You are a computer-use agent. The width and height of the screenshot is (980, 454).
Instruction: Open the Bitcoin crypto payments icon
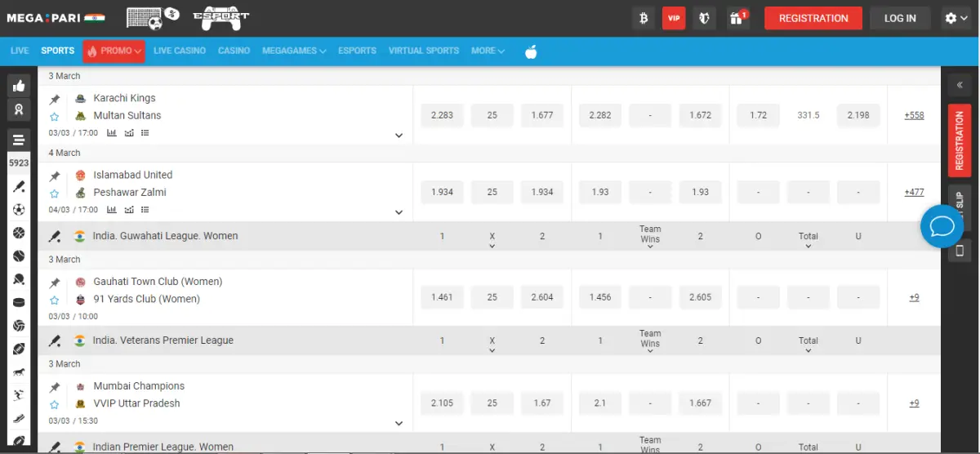tap(644, 18)
